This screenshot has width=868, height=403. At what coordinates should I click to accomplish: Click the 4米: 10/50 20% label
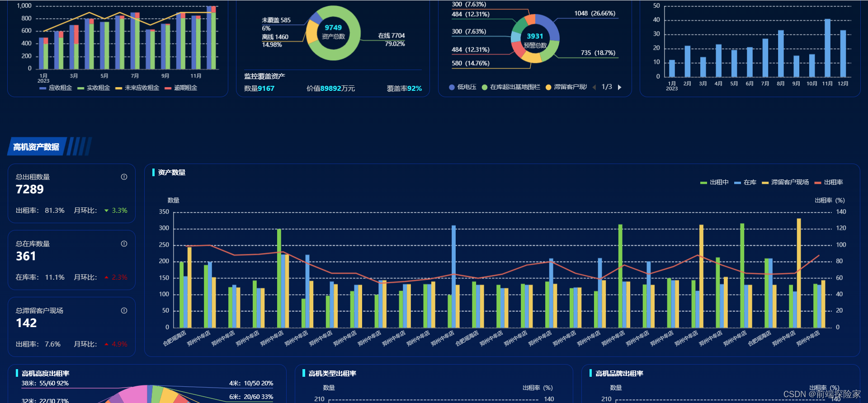point(251,384)
